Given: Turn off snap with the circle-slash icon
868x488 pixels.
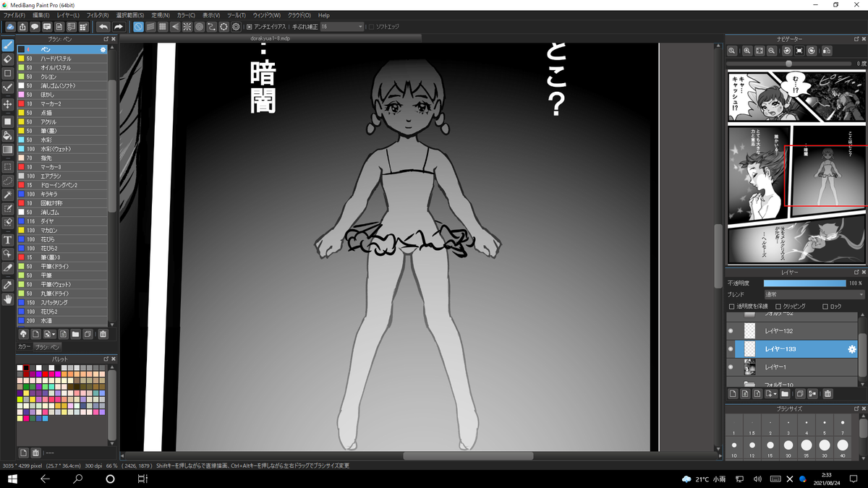Looking at the screenshot, I should [x=138, y=27].
